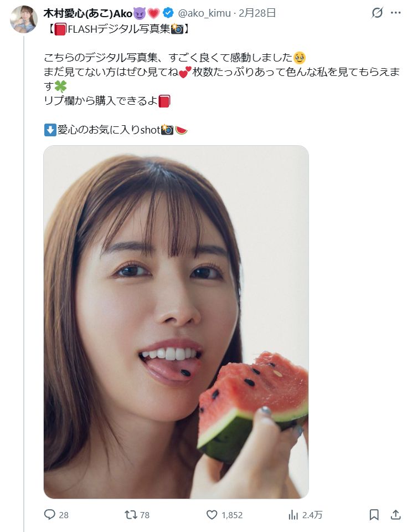Open the @ako_kimu handle link

click(x=204, y=13)
